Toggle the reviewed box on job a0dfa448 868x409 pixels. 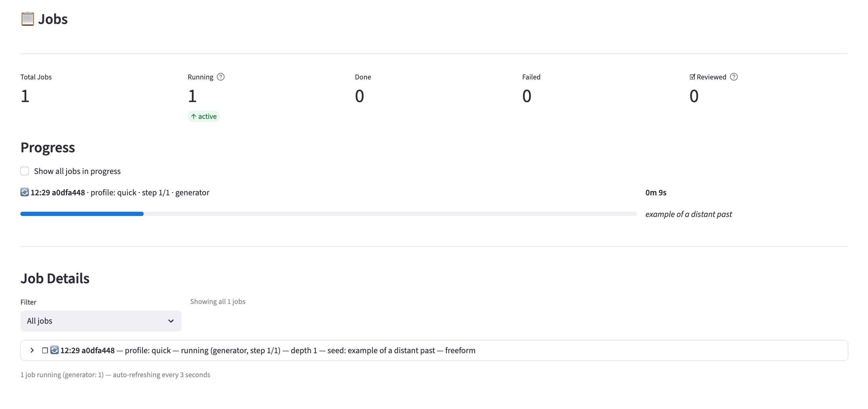(x=45, y=351)
